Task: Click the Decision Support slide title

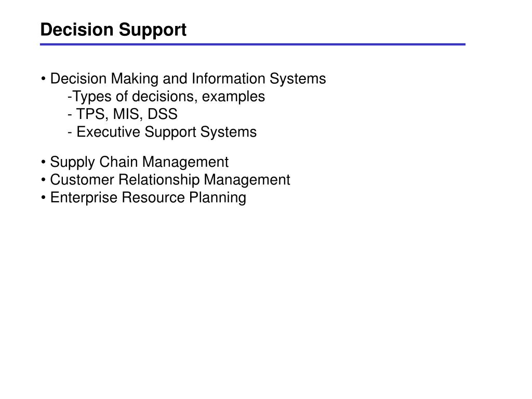Action: [x=113, y=30]
